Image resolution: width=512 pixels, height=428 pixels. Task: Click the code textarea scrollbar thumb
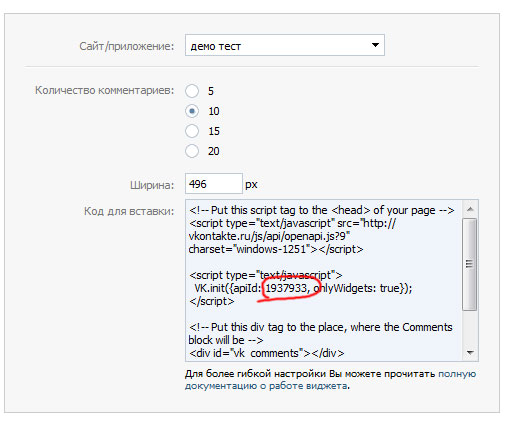470,264
